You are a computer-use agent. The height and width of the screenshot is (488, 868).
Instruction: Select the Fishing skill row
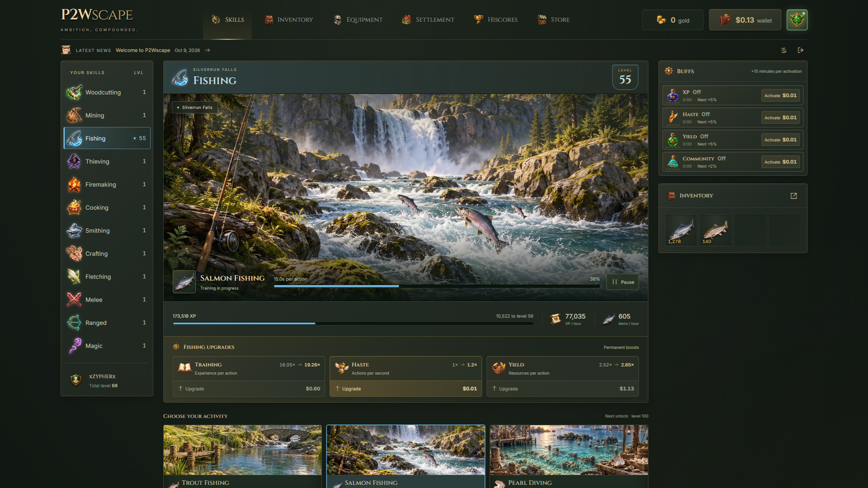coord(107,138)
